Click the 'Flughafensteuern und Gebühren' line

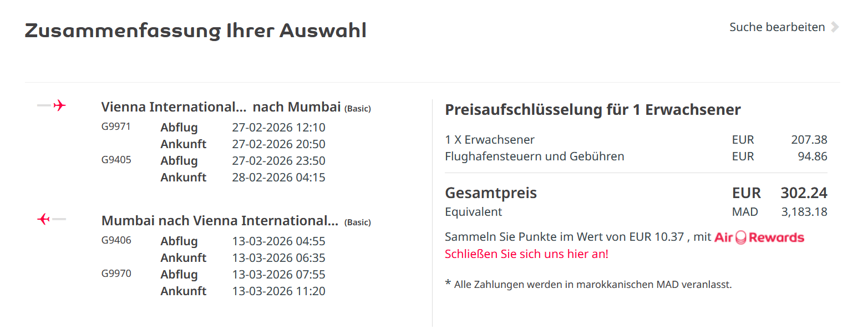534,156
